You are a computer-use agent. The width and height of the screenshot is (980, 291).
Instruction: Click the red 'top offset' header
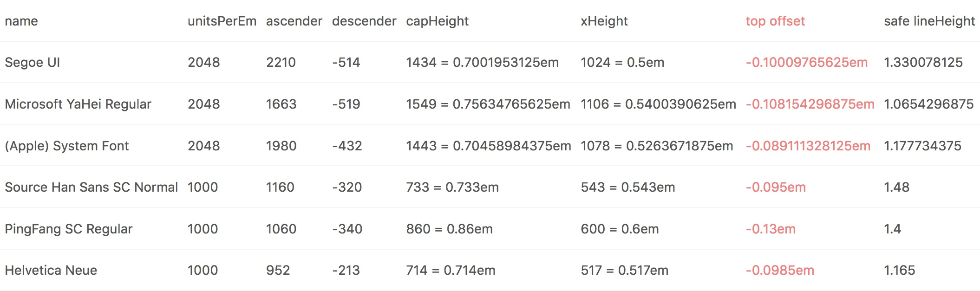(x=775, y=21)
